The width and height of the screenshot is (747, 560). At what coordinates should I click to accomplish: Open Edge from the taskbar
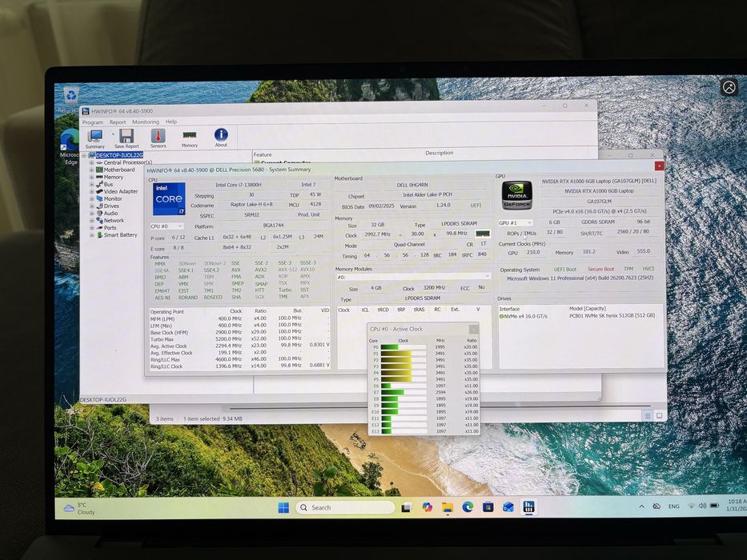468,507
